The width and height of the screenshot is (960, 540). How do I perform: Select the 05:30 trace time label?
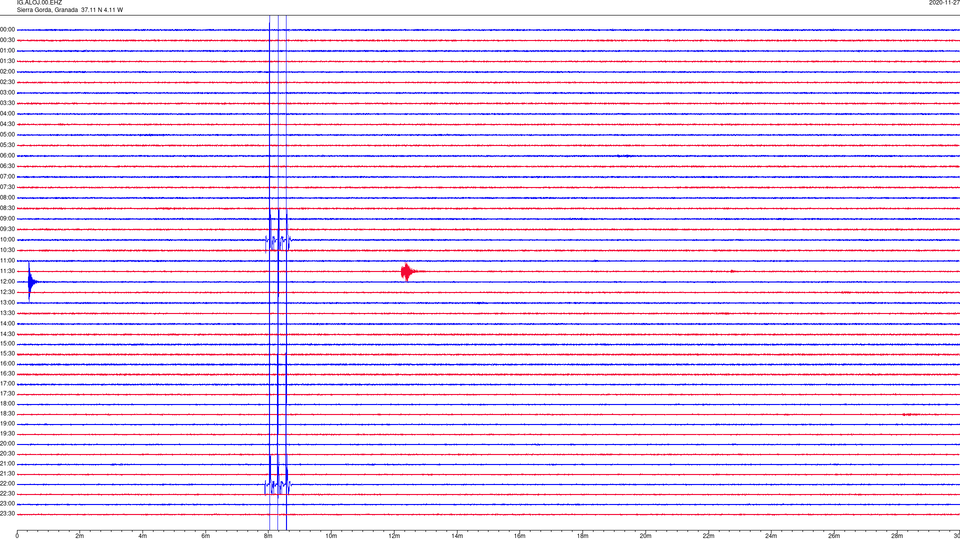(7, 144)
